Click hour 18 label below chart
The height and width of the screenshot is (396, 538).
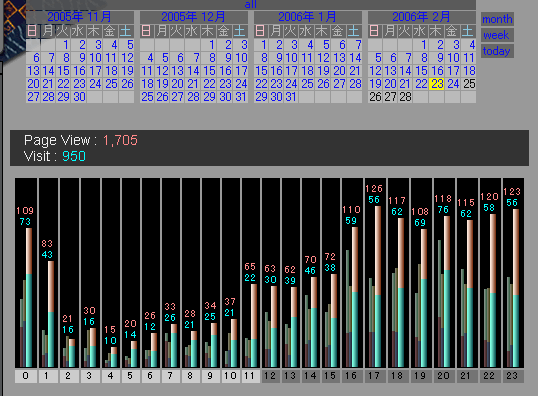tap(397, 376)
